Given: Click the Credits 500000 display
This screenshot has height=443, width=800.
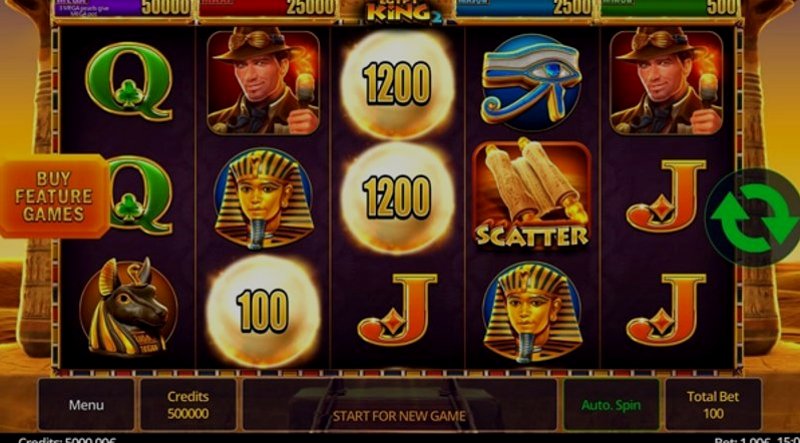Looking at the screenshot, I should (188, 405).
